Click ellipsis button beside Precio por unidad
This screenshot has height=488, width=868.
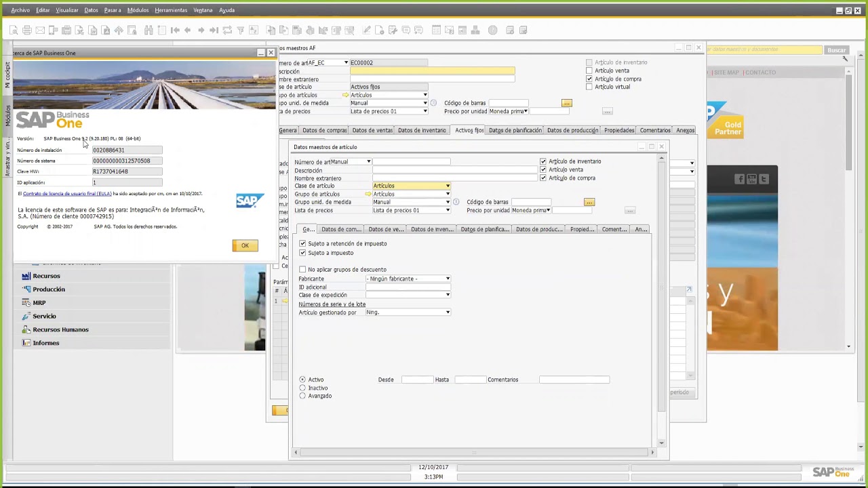click(x=629, y=211)
